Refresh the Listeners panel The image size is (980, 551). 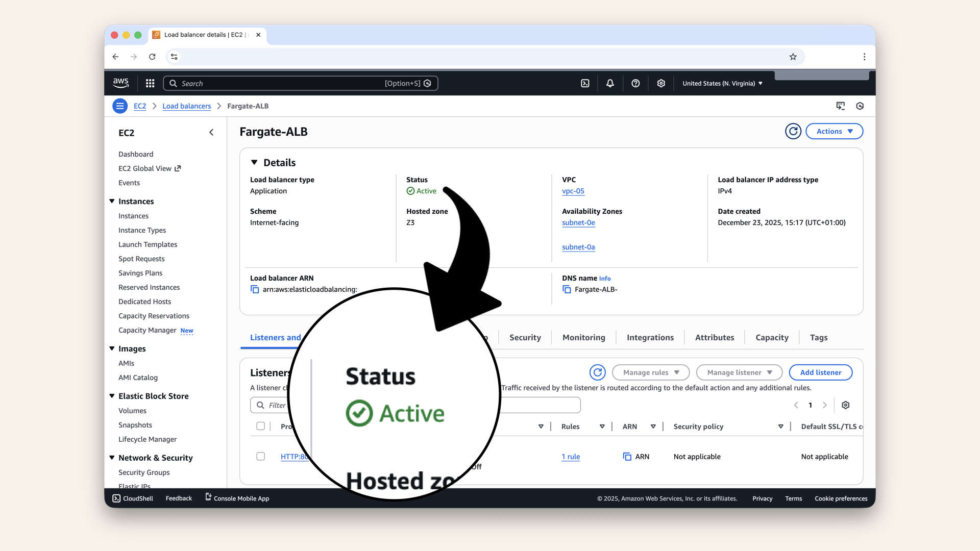coord(598,372)
